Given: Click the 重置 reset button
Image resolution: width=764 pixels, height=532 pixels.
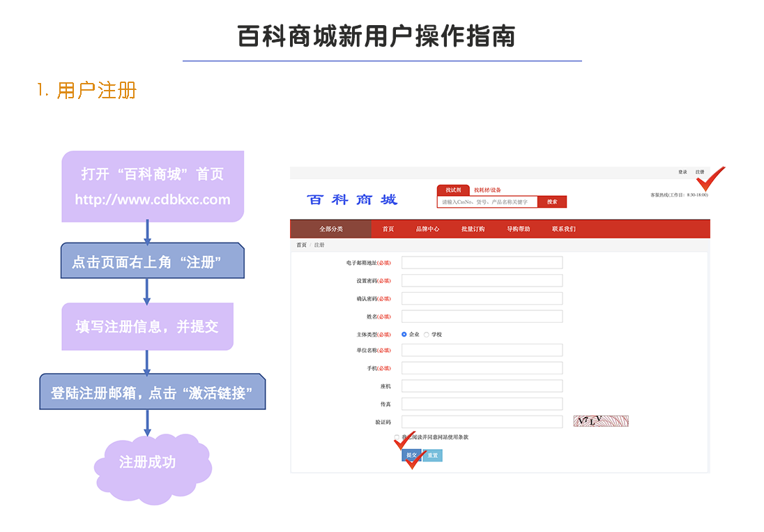Looking at the screenshot, I should [x=433, y=455].
